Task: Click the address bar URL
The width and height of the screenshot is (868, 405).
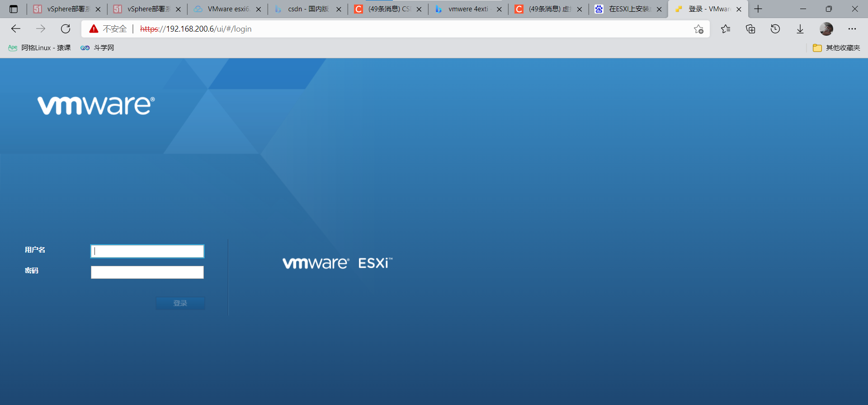Action: 196,29
